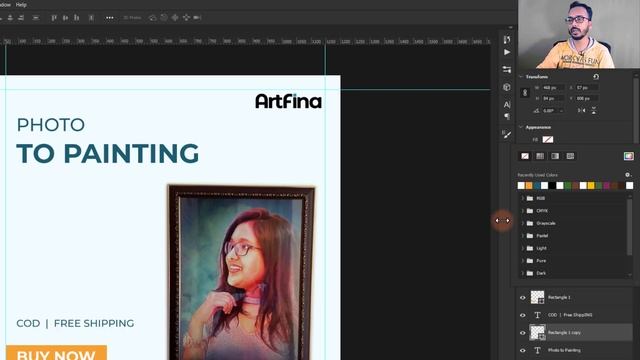
Task: Select the 3D slide camera icon
Action: pyautogui.click(x=186, y=18)
